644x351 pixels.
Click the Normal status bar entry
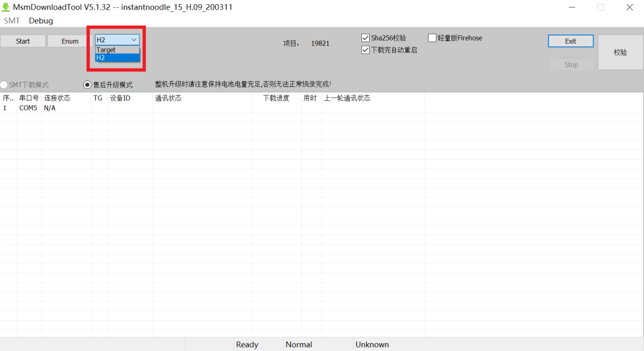point(299,344)
